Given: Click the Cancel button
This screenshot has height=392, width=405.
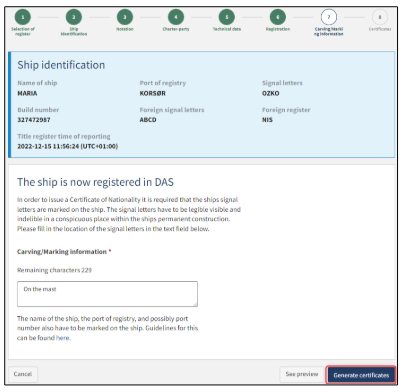Looking at the screenshot, I should coord(23,374).
